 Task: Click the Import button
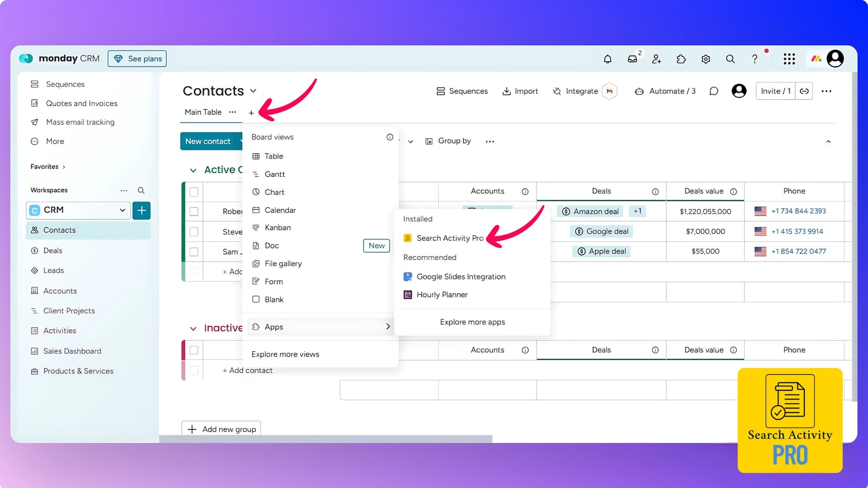520,91
